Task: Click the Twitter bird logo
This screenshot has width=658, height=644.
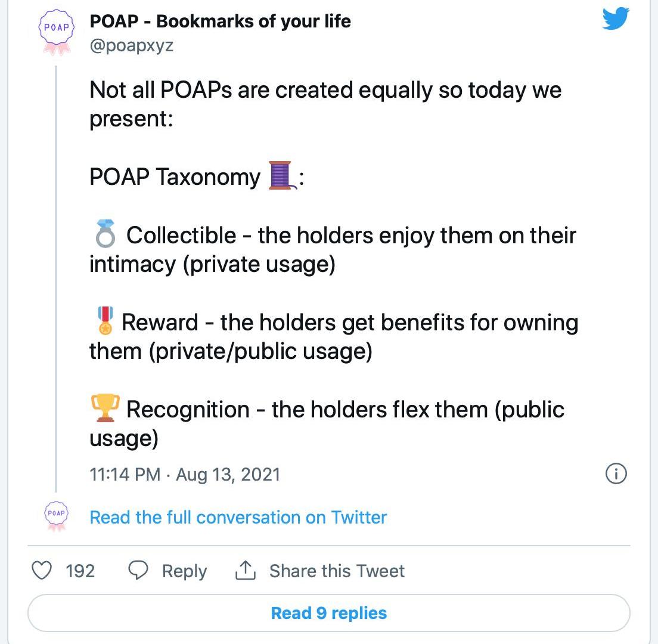Action: tap(616, 18)
